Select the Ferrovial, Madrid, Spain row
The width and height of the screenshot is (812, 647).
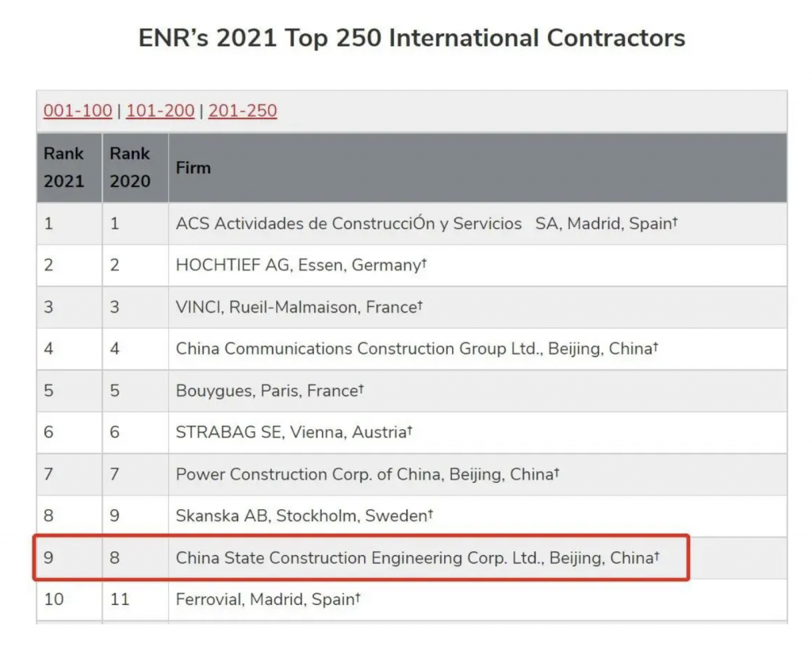pos(412,600)
